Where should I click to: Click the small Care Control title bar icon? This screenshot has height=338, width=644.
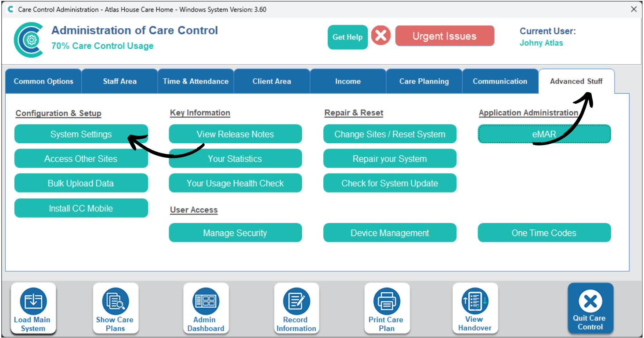11,9
